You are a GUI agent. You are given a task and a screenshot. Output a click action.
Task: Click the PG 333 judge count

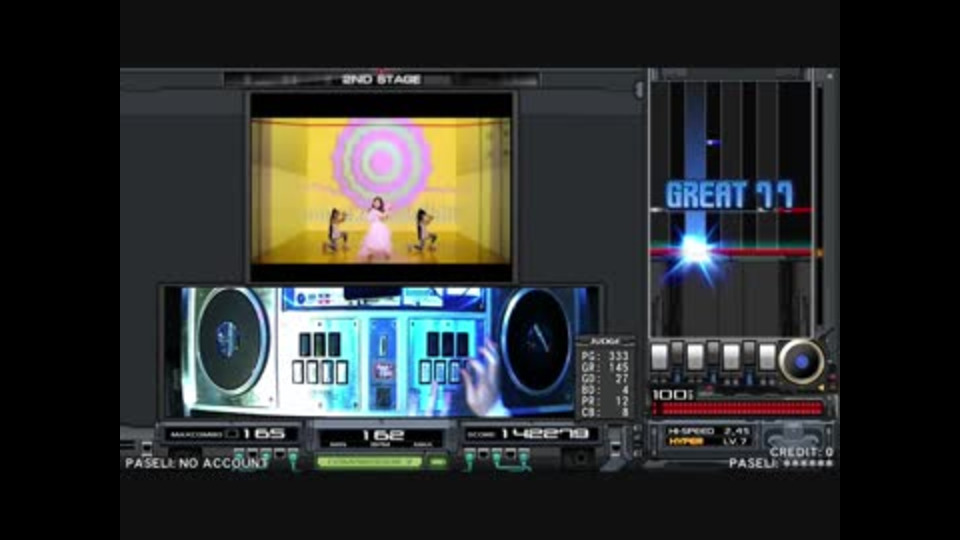[605, 356]
